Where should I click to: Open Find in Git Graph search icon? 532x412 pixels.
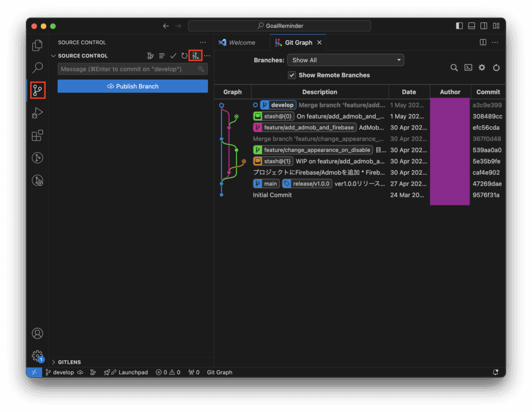click(454, 68)
